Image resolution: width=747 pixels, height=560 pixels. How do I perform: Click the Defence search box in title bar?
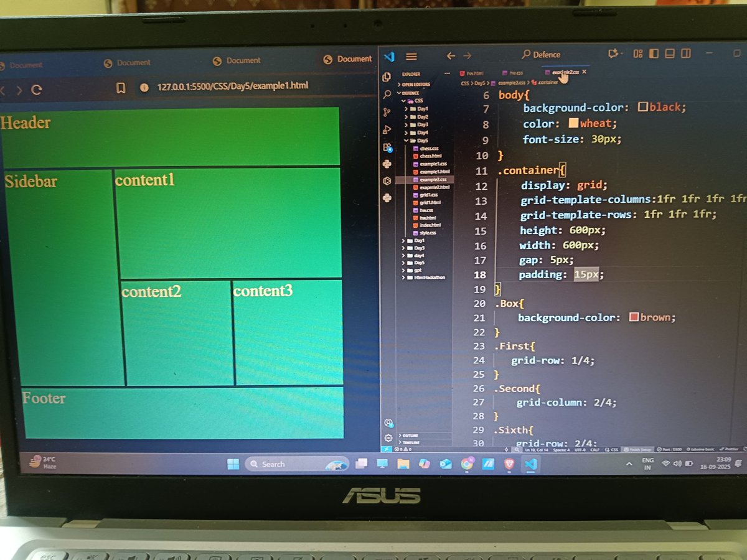[541, 55]
